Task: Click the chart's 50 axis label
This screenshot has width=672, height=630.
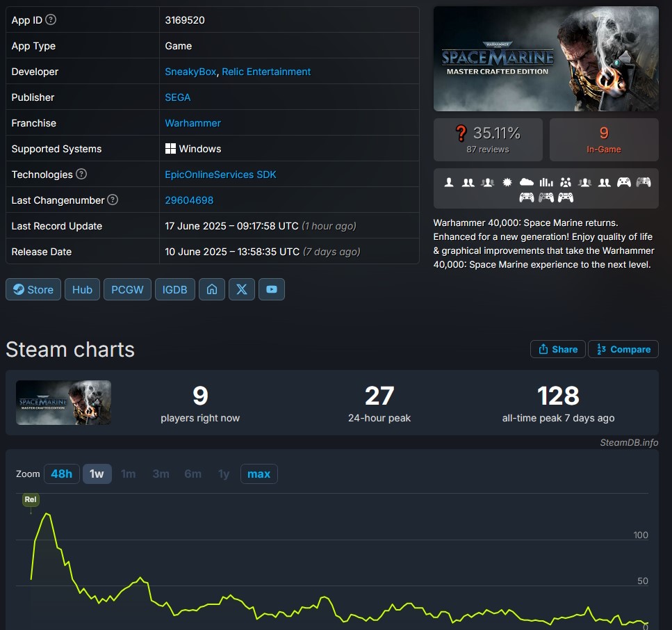Action: click(x=643, y=581)
